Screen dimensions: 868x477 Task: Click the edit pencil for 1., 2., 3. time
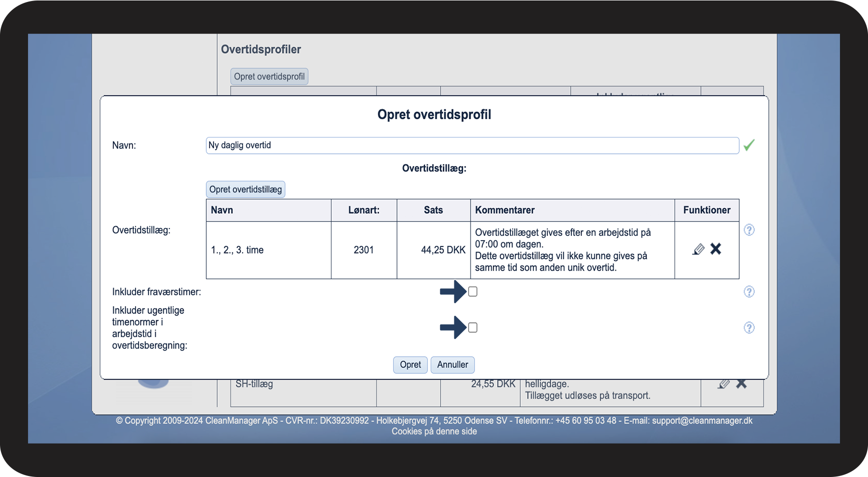(x=698, y=250)
